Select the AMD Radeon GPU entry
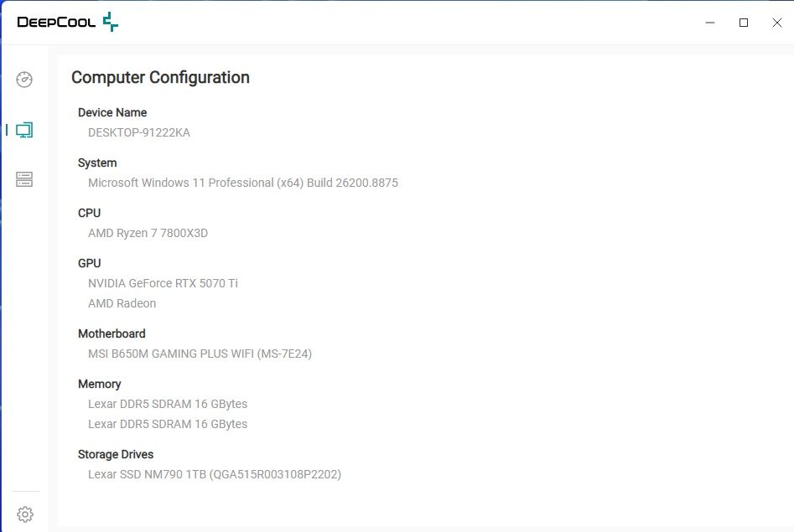The image size is (794, 532). [122, 303]
